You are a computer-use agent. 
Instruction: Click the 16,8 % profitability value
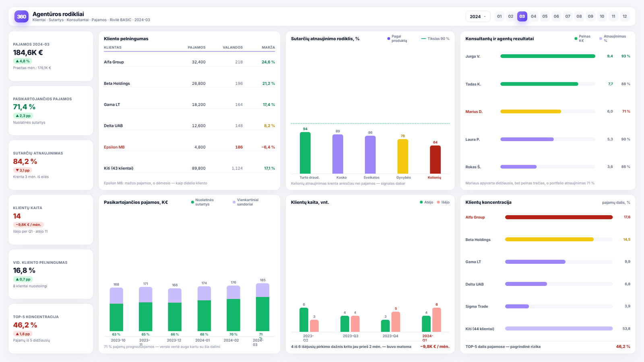pyautogui.click(x=24, y=271)
